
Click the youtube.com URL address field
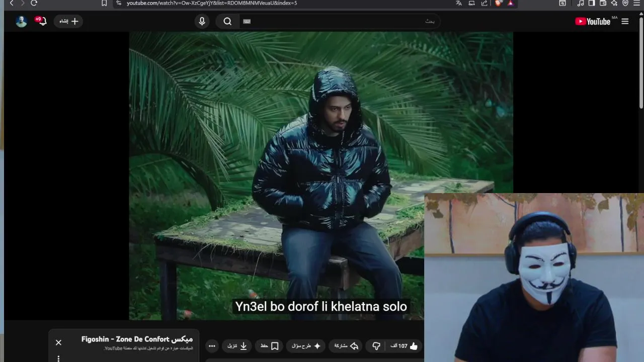point(211,3)
